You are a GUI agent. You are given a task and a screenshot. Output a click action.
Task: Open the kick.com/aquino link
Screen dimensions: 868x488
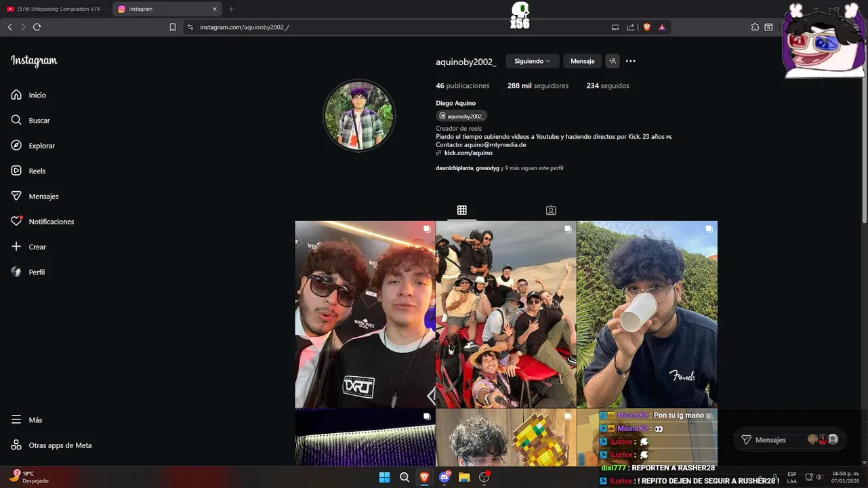coord(468,153)
